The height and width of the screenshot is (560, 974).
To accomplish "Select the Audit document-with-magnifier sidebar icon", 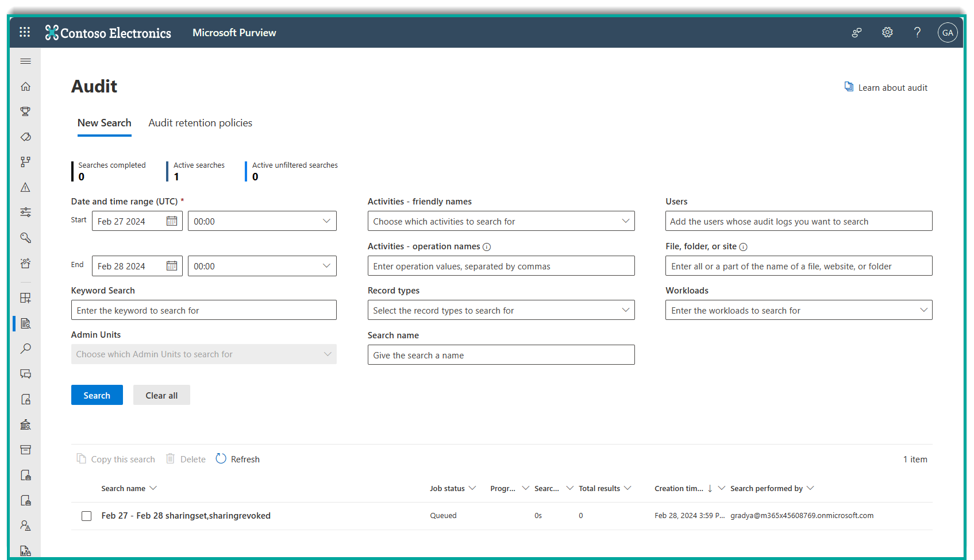I will click(25, 323).
